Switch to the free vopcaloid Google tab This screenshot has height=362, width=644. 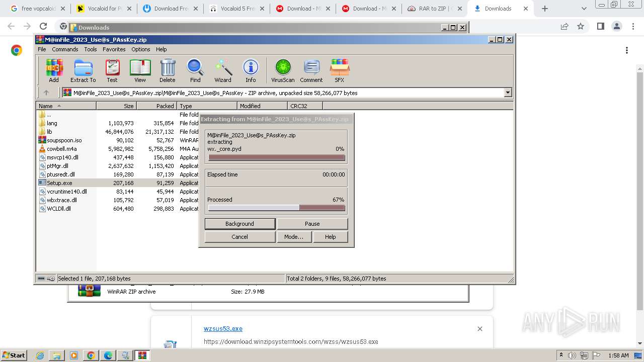pos(37,9)
